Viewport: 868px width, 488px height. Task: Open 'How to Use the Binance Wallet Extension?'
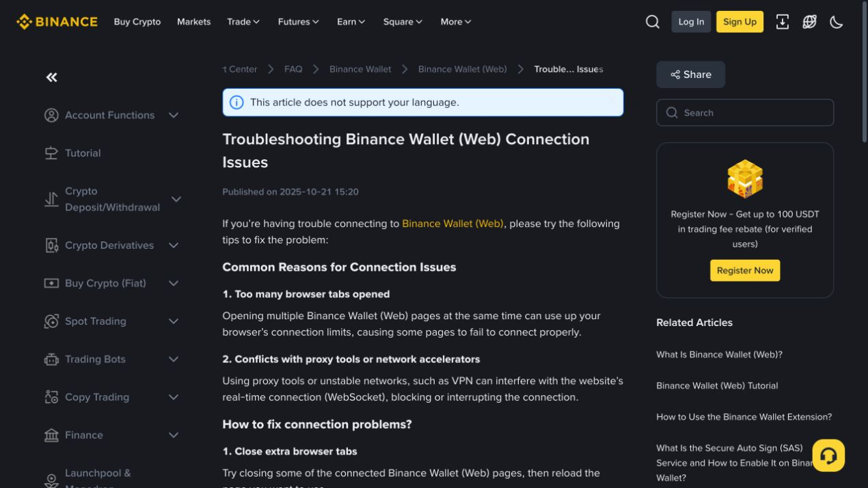click(x=744, y=417)
